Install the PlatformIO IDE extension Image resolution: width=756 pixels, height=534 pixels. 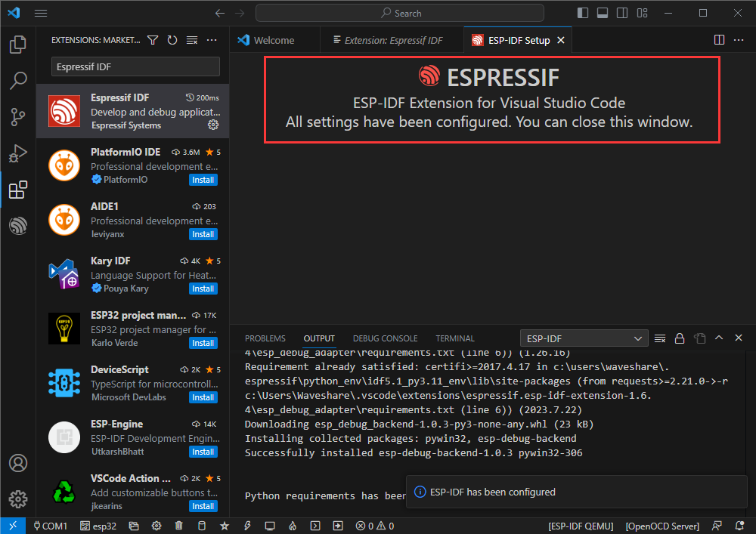click(x=203, y=180)
